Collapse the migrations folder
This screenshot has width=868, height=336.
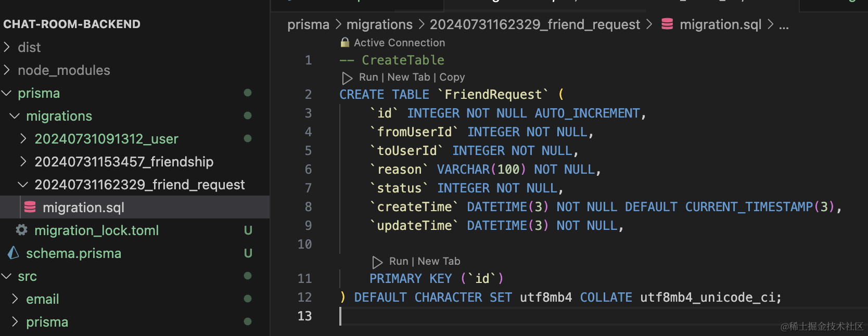16,116
